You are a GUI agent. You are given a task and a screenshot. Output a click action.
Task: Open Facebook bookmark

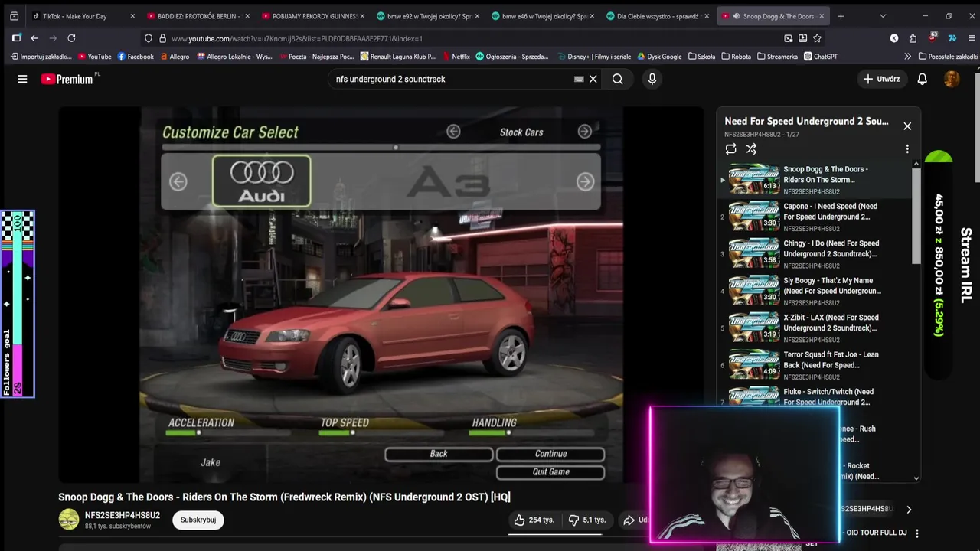(136, 57)
